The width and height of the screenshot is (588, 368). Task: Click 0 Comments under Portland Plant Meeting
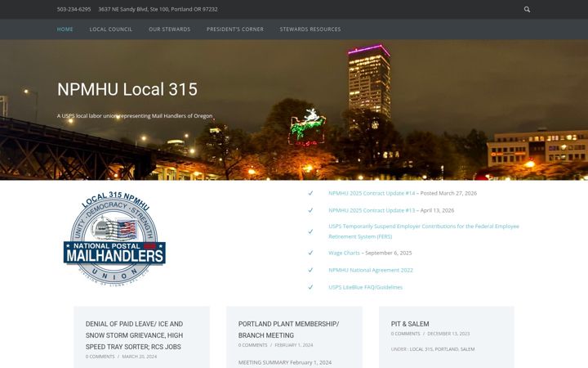(x=252, y=345)
